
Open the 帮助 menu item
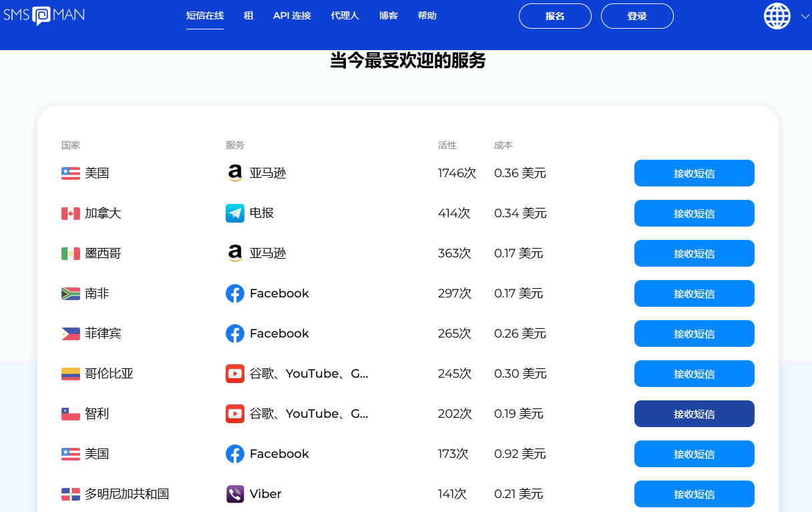[427, 16]
